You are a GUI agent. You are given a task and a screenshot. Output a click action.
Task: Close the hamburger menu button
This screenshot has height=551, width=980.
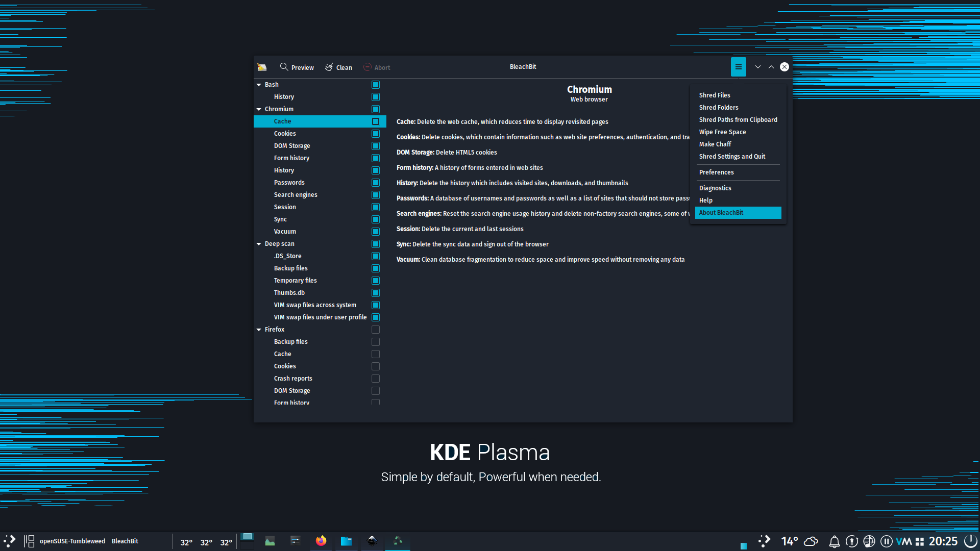point(738,67)
